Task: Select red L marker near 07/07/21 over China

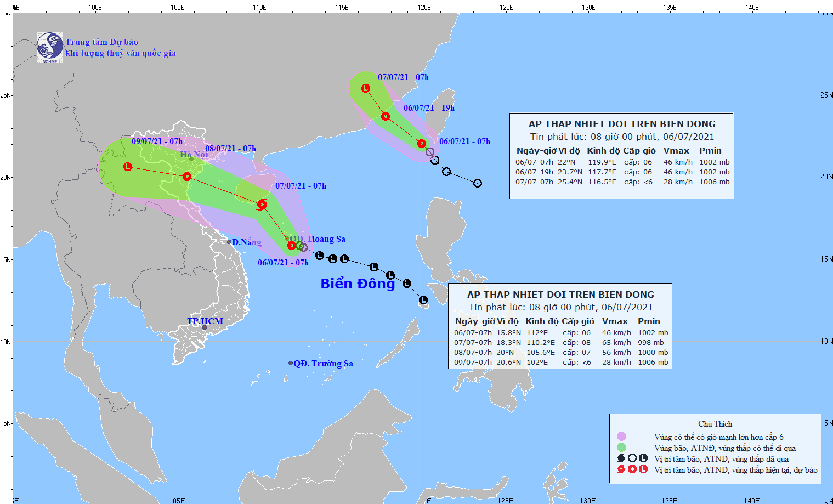Action: pos(366,88)
